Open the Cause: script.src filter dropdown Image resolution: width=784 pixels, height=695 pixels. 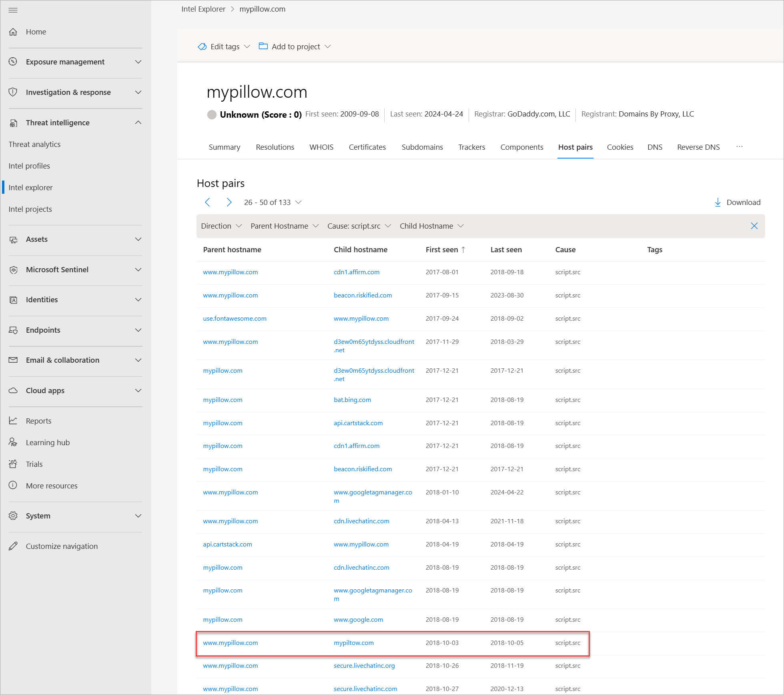point(359,226)
